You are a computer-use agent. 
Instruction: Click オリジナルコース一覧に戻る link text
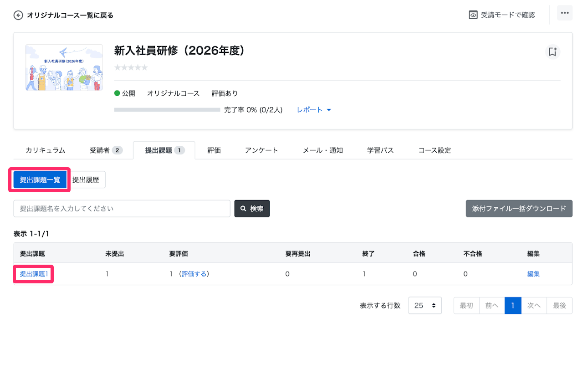click(x=70, y=15)
